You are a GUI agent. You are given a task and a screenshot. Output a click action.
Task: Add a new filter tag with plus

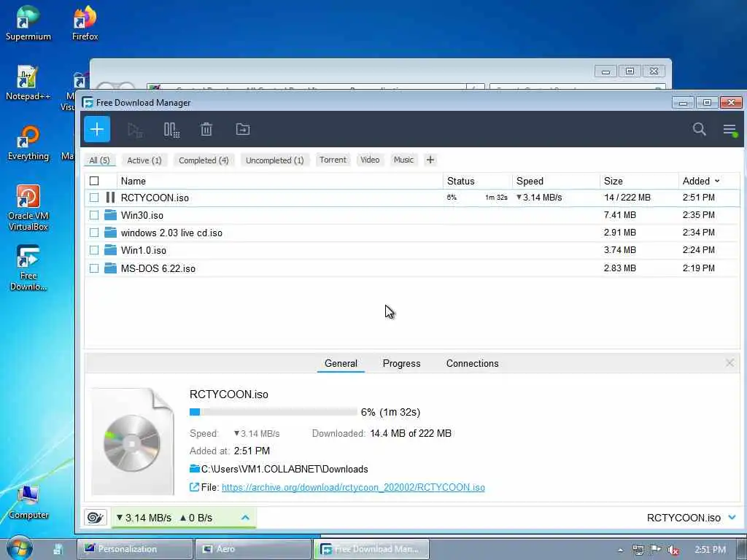pos(430,160)
